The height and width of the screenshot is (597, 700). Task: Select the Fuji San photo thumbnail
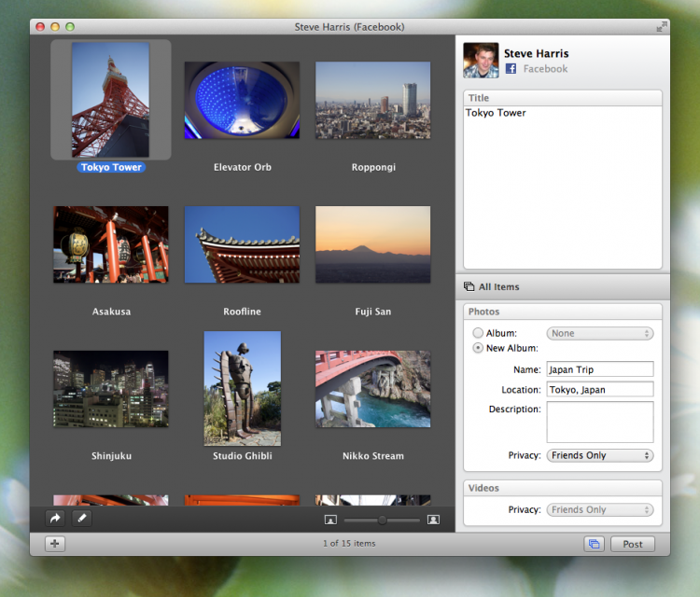[x=372, y=244]
